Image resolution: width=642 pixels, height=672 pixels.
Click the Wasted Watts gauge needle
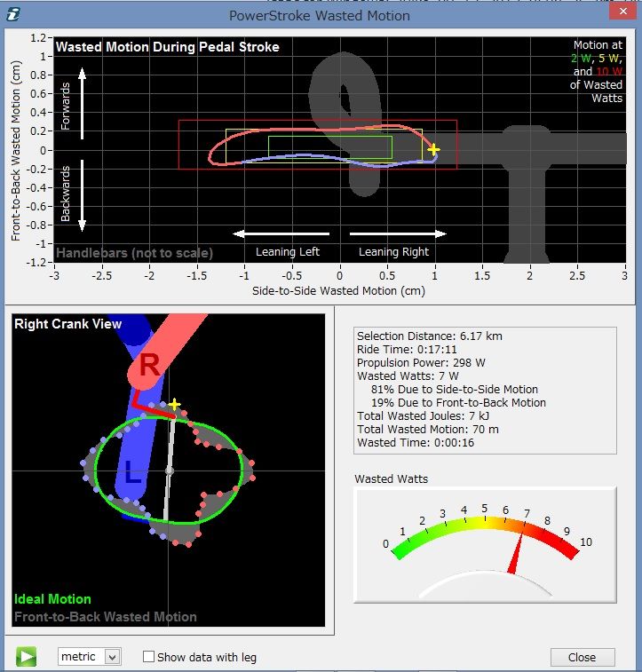[516, 553]
